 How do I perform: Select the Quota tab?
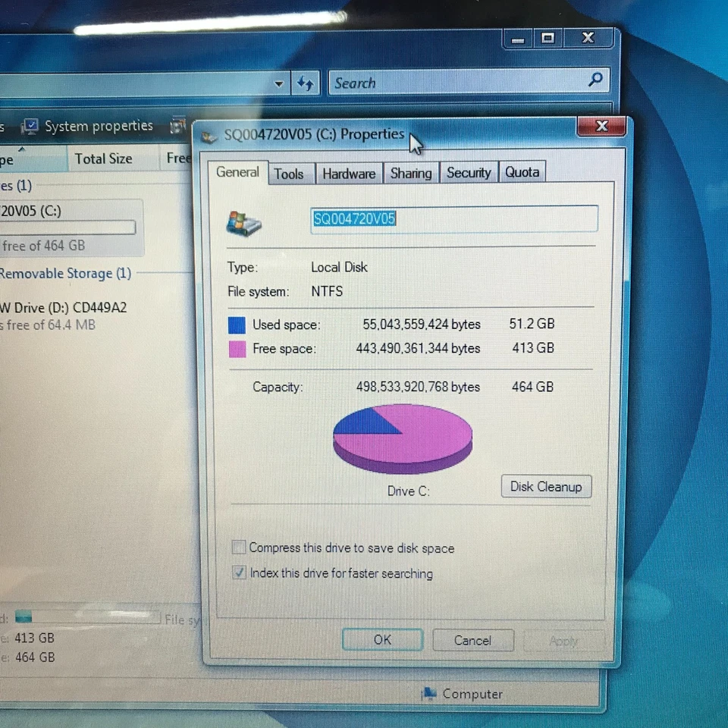tap(522, 172)
